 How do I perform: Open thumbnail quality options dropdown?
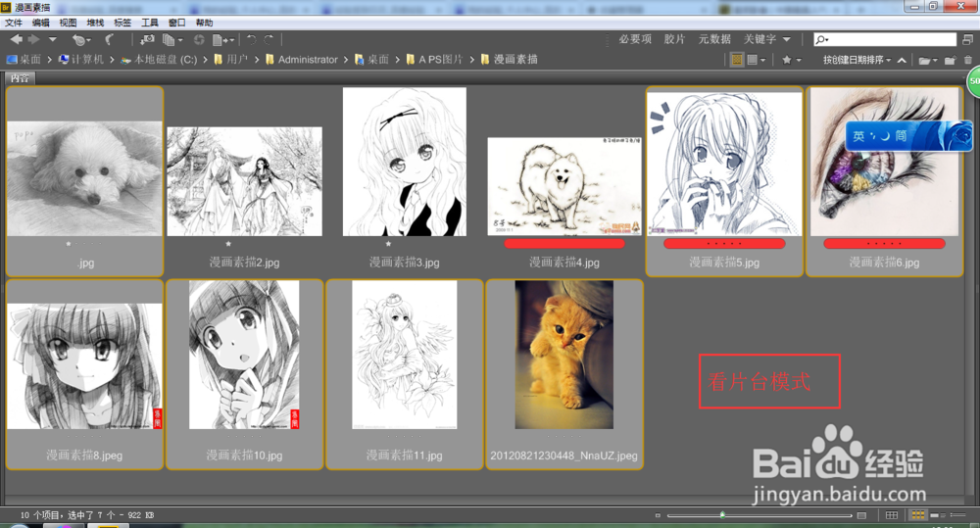point(757,60)
